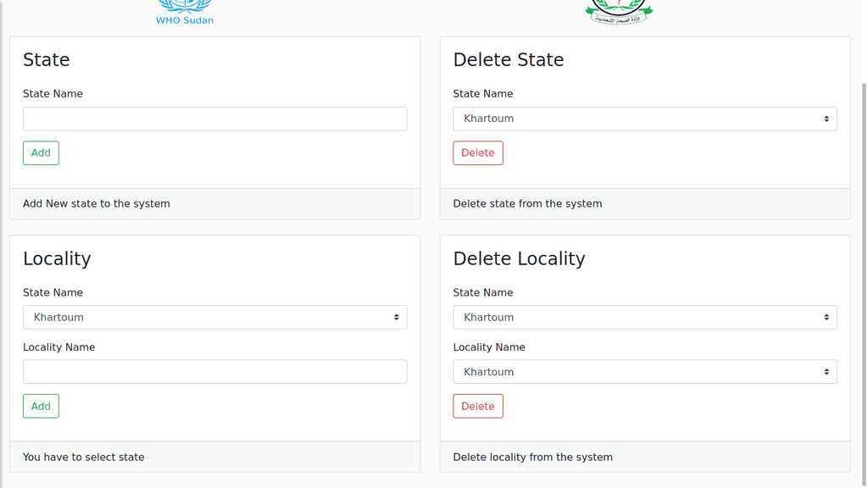
Task: Click Delete button in Delete Locality card
Action: [478, 406]
